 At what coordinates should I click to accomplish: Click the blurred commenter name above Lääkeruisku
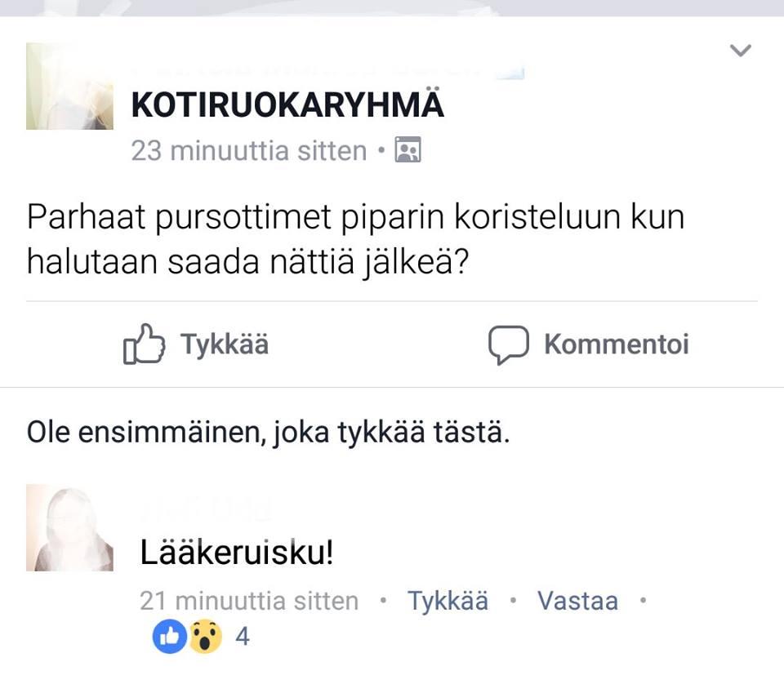click(x=206, y=509)
